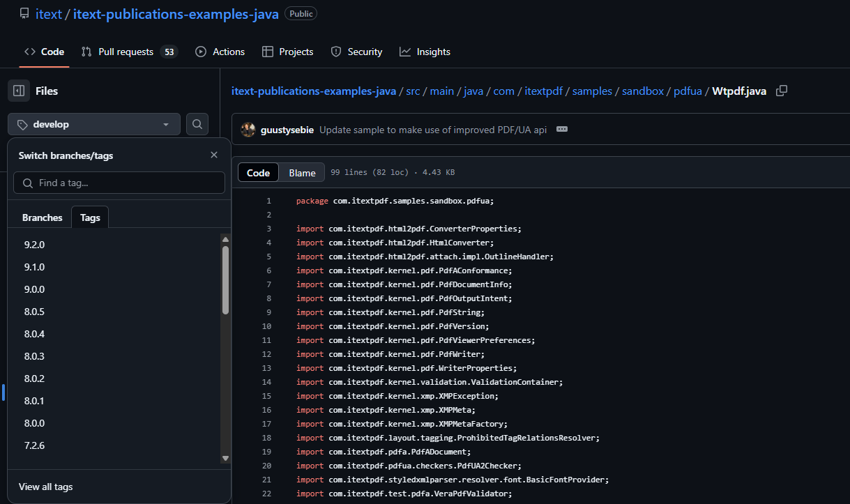Screen dimensions: 850x504
Task: Collapse the file tree sidebar panel
Action: [x=20, y=91]
